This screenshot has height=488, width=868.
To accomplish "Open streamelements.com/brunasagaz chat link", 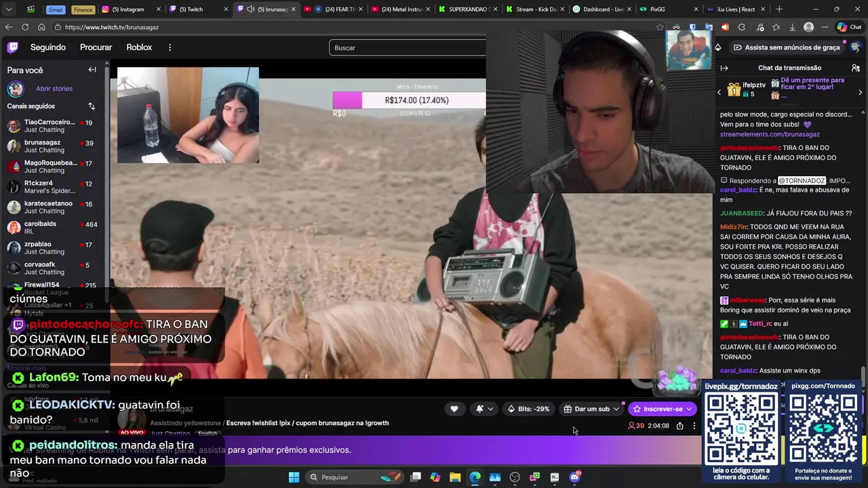I will (x=770, y=134).
